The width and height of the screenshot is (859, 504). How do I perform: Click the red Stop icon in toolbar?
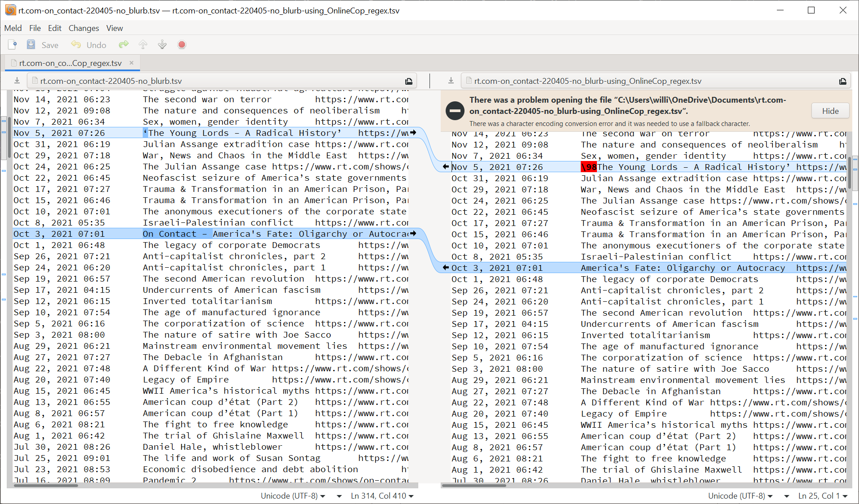click(182, 45)
